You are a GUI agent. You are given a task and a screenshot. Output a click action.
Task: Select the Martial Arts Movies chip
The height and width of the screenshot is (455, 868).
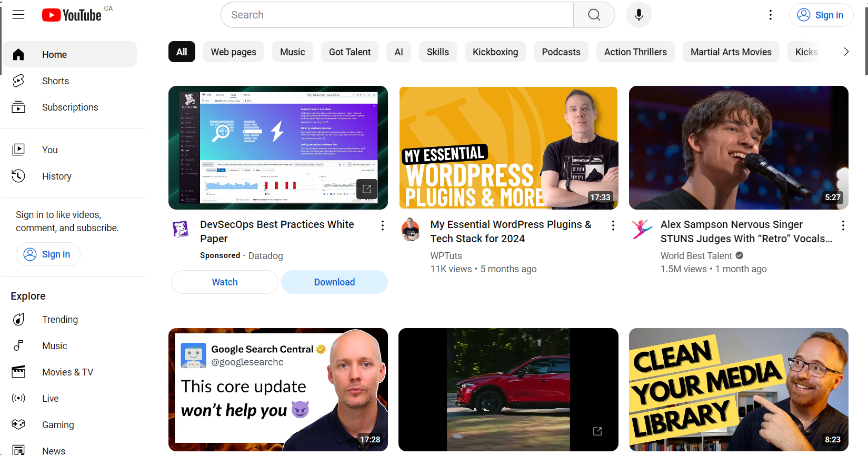(731, 52)
